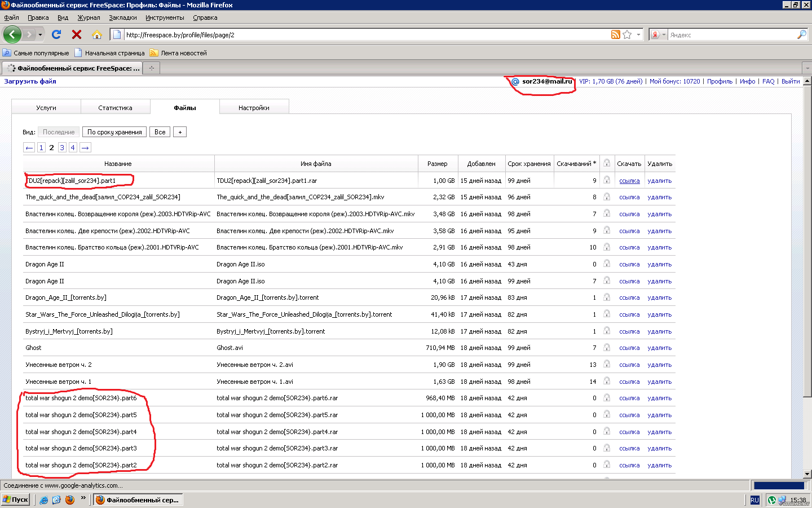Screen dimensions: 812x508
Task: Click Профиль link in header
Action: pos(720,81)
